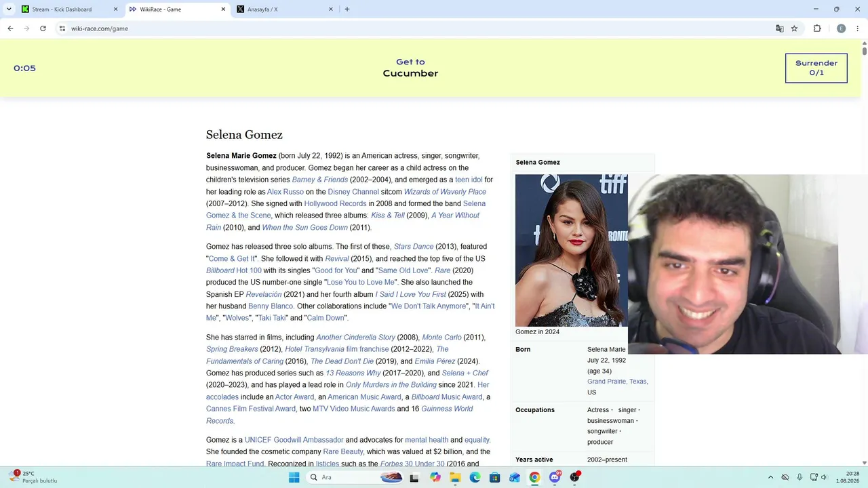Click the taskbar search box labeled Ara
868x488 pixels.
click(354, 477)
